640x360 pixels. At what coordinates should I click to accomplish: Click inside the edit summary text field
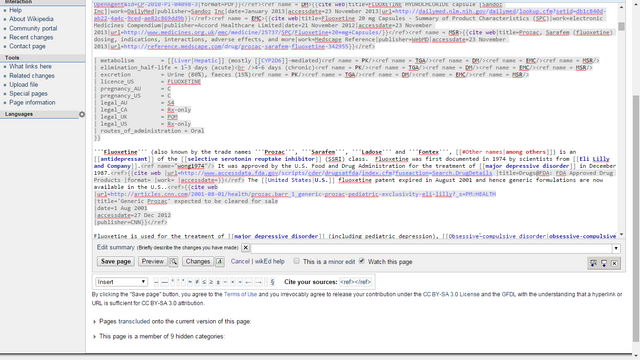[x=431, y=248]
